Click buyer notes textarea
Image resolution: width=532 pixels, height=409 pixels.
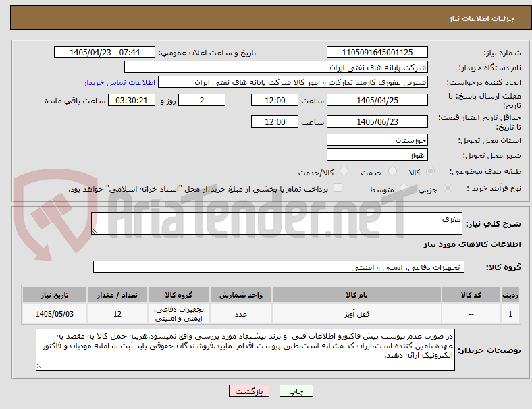(245, 350)
